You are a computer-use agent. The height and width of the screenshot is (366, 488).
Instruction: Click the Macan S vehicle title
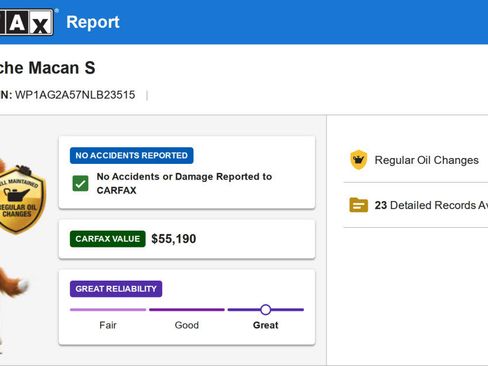48,68
